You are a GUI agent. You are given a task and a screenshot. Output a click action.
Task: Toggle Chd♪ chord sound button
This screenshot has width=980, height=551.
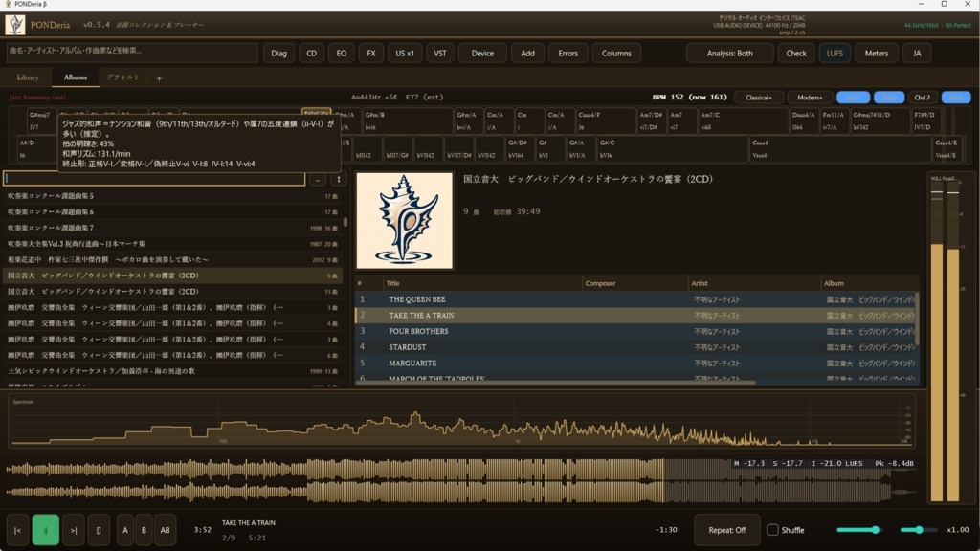point(923,98)
